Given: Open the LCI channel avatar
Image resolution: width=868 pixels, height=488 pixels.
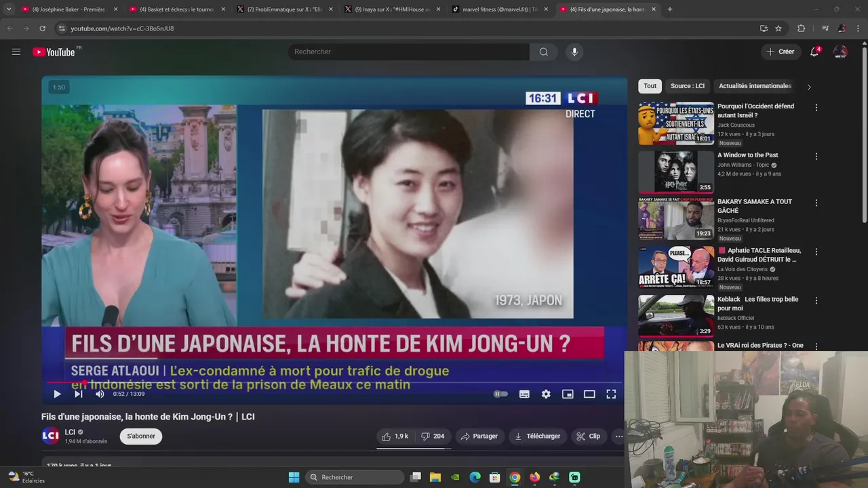Looking at the screenshot, I should (x=51, y=436).
